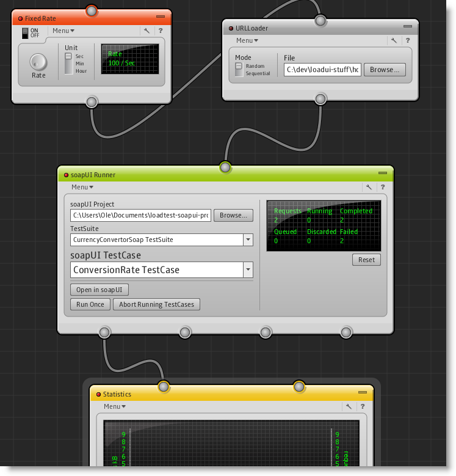The height and width of the screenshot is (476, 456).
Task: Click ConversionRate TestCase combo box
Action: click(162, 269)
